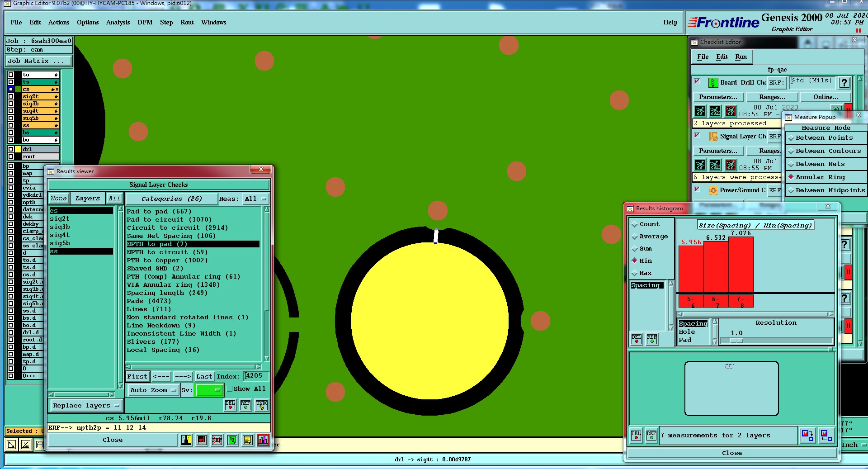Click the Job Matrix ... button
This screenshot has height=469, width=868.
(x=39, y=61)
